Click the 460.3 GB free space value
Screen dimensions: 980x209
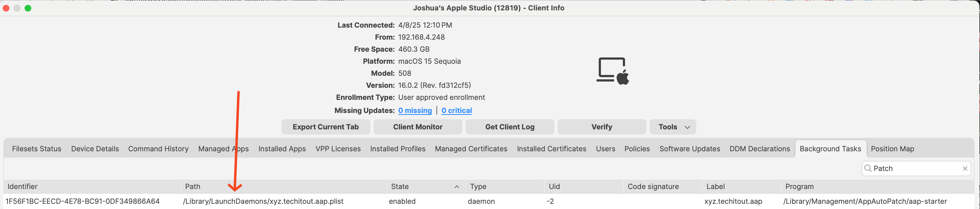tap(414, 50)
